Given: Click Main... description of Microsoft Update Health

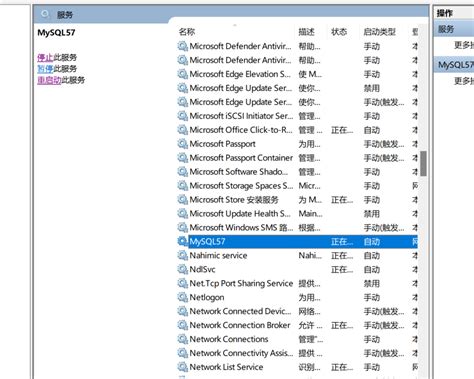Looking at the screenshot, I should (310, 214).
